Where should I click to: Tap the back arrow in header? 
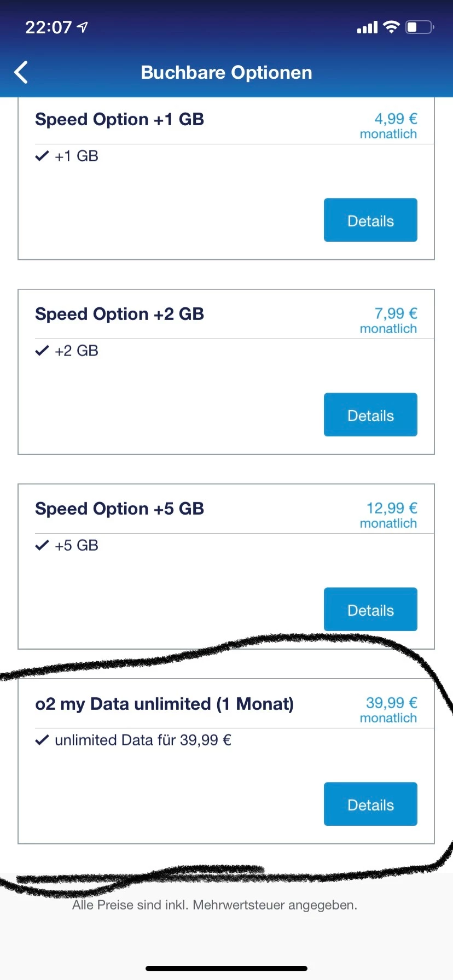click(21, 72)
